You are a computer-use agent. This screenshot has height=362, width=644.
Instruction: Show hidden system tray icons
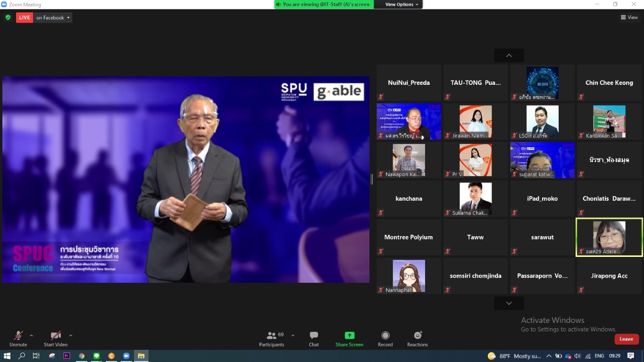click(549, 356)
